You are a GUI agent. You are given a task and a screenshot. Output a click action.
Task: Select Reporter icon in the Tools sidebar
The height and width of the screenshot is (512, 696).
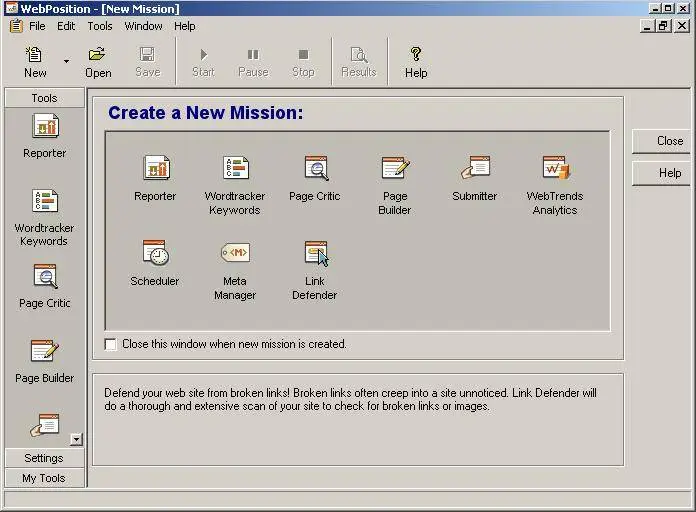tap(45, 135)
